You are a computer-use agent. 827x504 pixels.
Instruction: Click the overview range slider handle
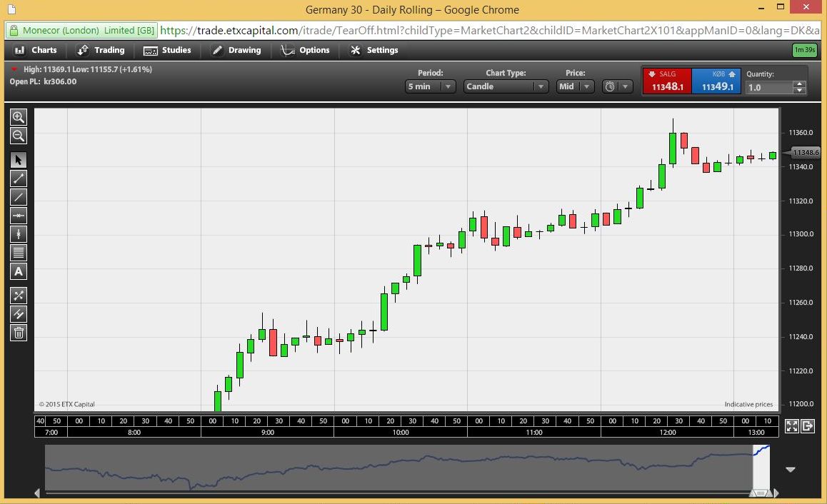pos(761,493)
